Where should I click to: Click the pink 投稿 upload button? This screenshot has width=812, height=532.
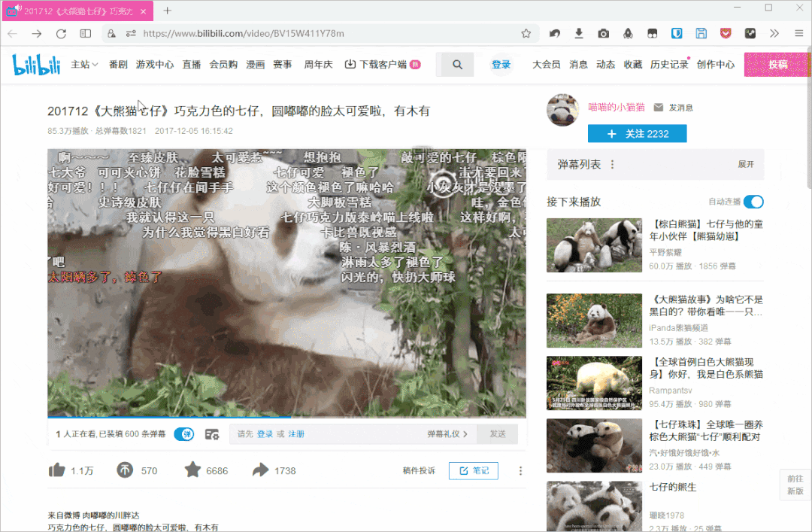tap(777, 64)
